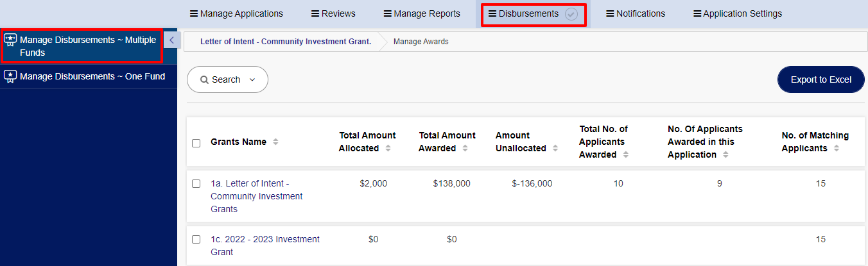Click the award icon beside Manage Disbursements One Fund

[10, 76]
